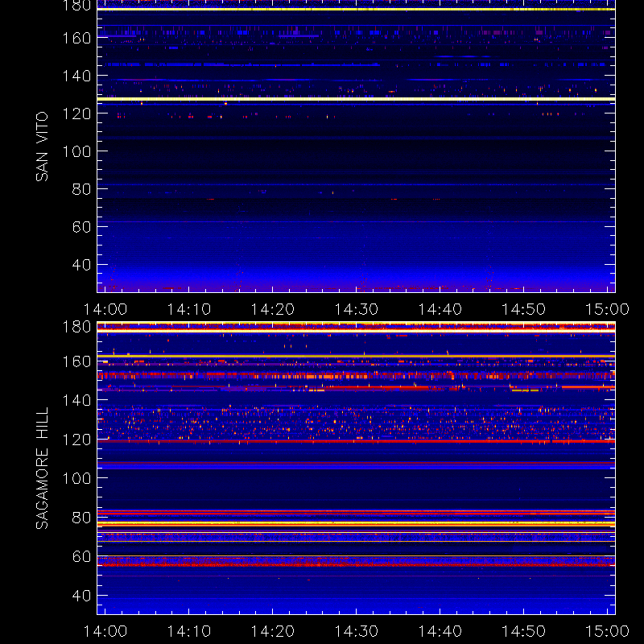Click the 14:00 time label below Sagamore Hill plot
This screenshot has width=644, height=644.
pos(105,631)
